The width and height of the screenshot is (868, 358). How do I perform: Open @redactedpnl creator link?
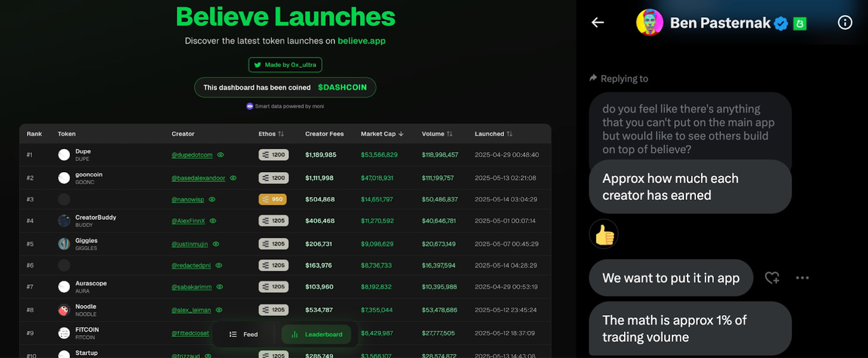(191, 265)
